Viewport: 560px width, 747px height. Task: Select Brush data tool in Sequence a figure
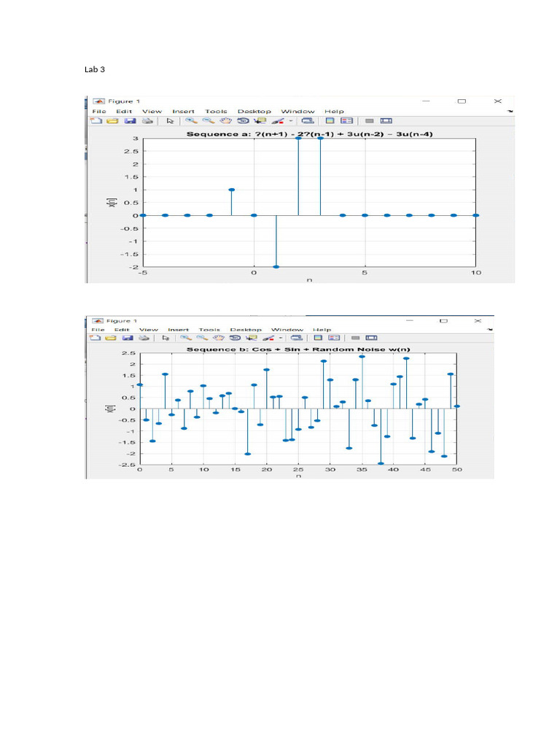tap(278, 121)
